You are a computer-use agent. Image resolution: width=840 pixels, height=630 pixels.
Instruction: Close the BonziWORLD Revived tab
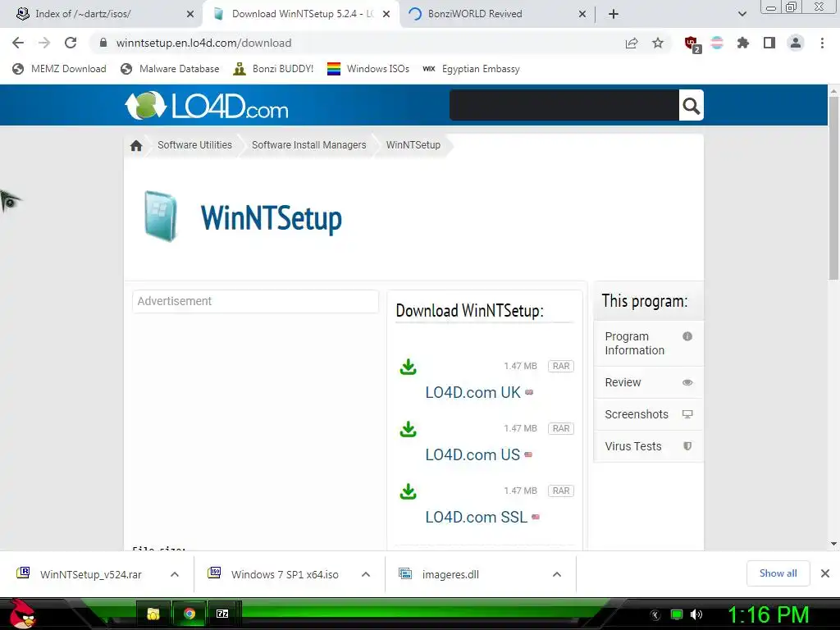pos(582,14)
